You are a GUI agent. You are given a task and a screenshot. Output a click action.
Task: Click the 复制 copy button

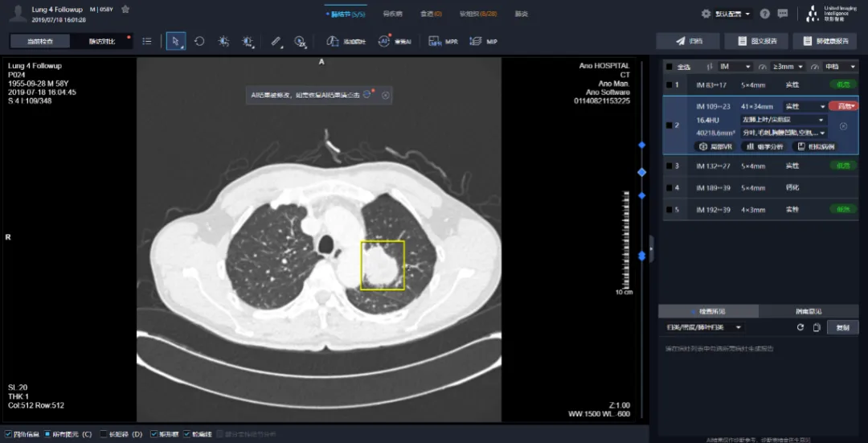click(x=842, y=327)
